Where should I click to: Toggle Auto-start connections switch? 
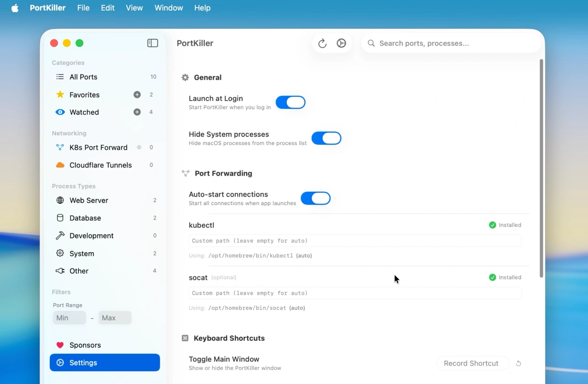pos(316,198)
